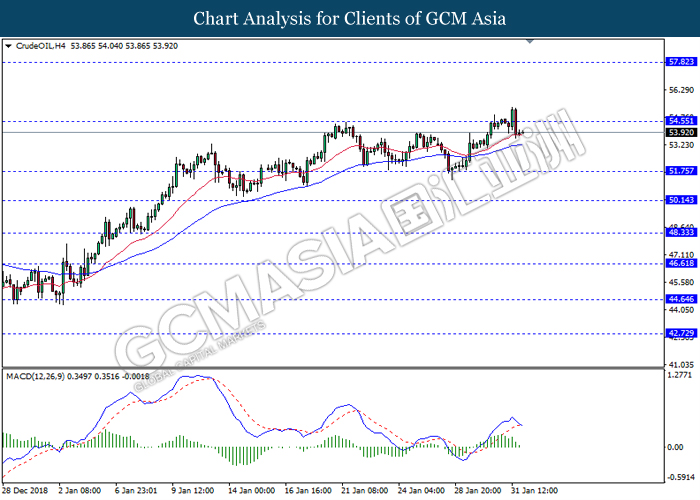Click the 56.290 axis price value
The height and width of the screenshot is (500, 700).
[x=681, y=90]
